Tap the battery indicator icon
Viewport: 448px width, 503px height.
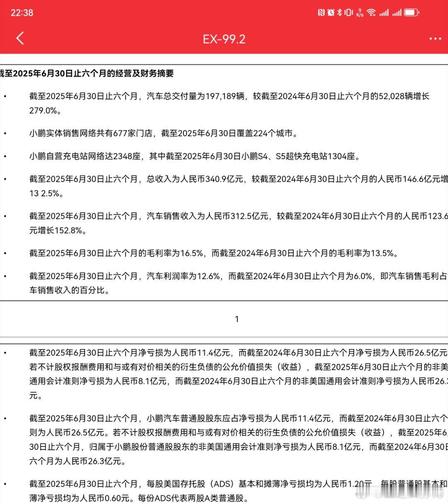pyautogui.click(x=411, y=12)
